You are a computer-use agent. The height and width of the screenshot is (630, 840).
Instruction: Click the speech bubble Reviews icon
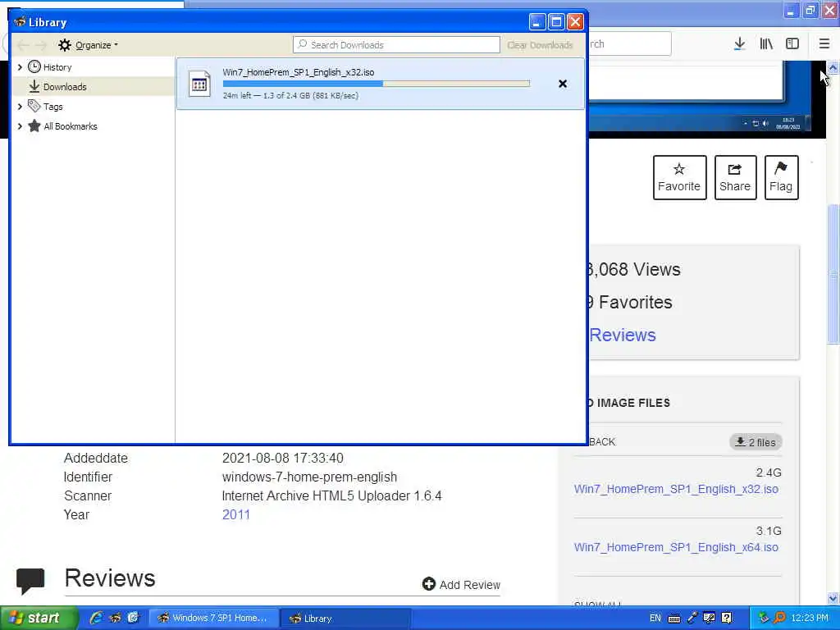coord(30,581)
